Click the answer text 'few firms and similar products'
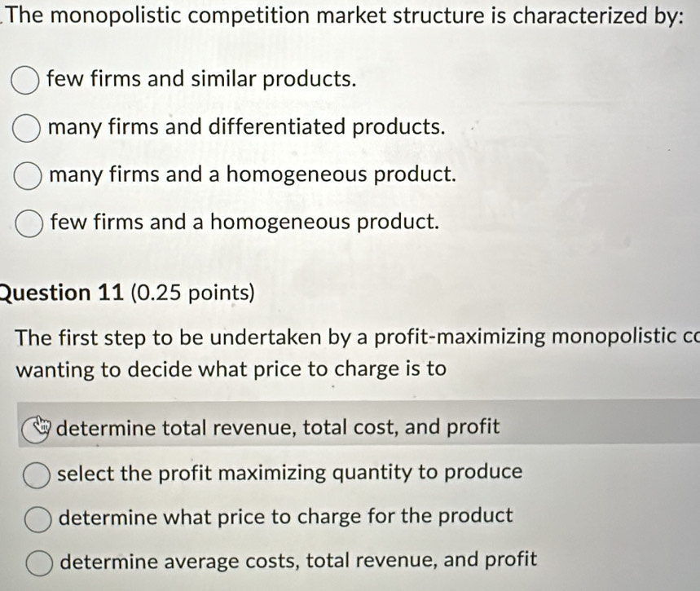 (x=200, y=79)
